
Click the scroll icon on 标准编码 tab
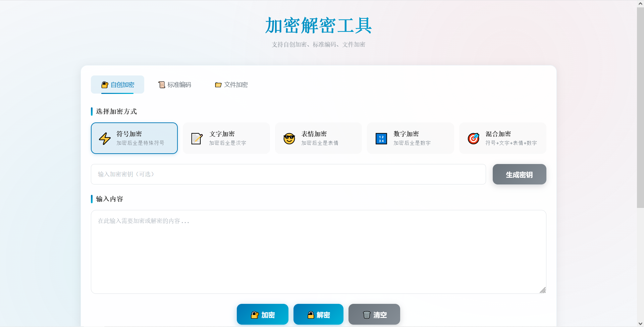162,85
